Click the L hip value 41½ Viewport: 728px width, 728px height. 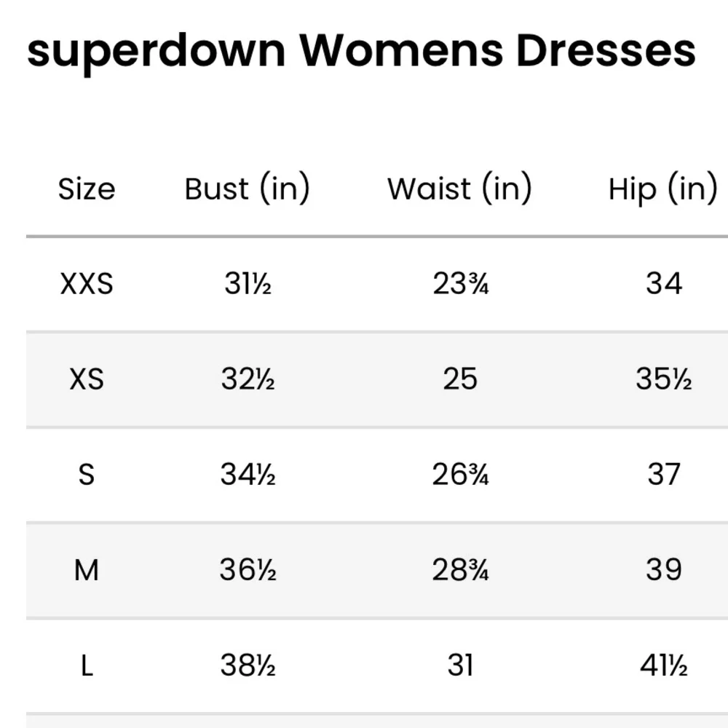[663, 665]
